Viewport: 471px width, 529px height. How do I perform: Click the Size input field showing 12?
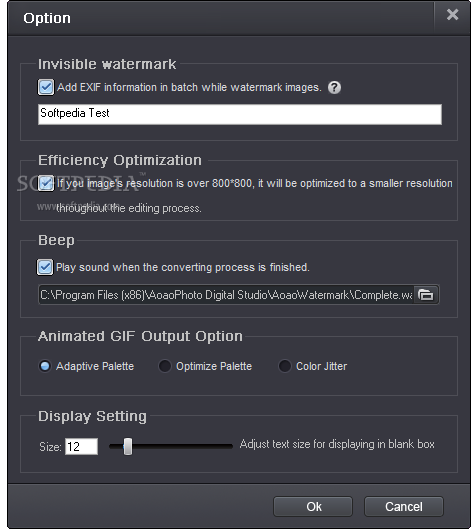pos(81,446)
